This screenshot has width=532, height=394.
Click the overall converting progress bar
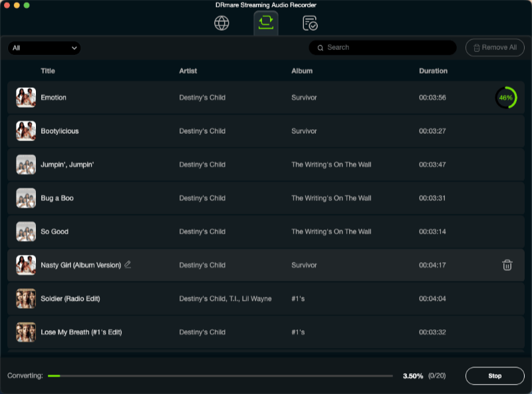point(220,375)
